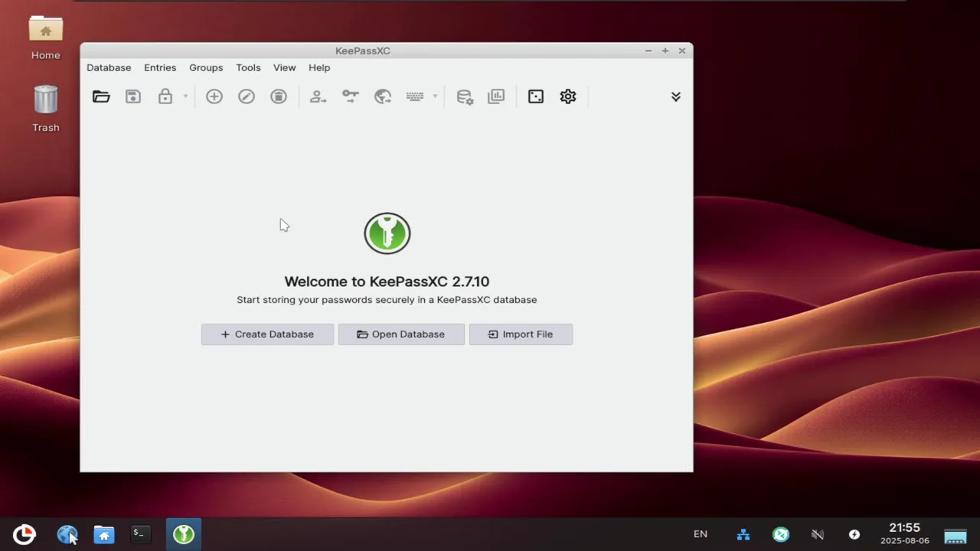980x551 pixels.
Task: Click the Add New Entry plus icon
Action: tap(214, 96)
